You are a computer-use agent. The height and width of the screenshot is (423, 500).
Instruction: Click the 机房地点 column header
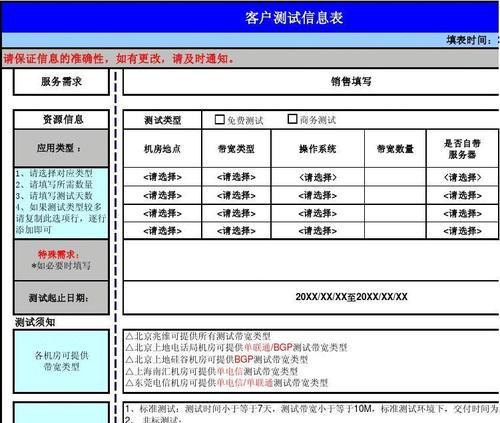[163, 149]
